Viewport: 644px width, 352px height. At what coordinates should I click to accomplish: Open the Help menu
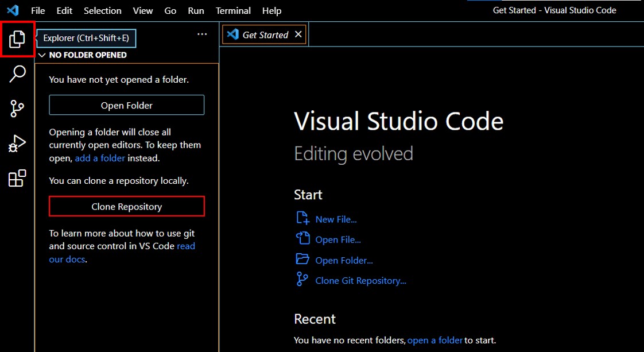point(272,11)
